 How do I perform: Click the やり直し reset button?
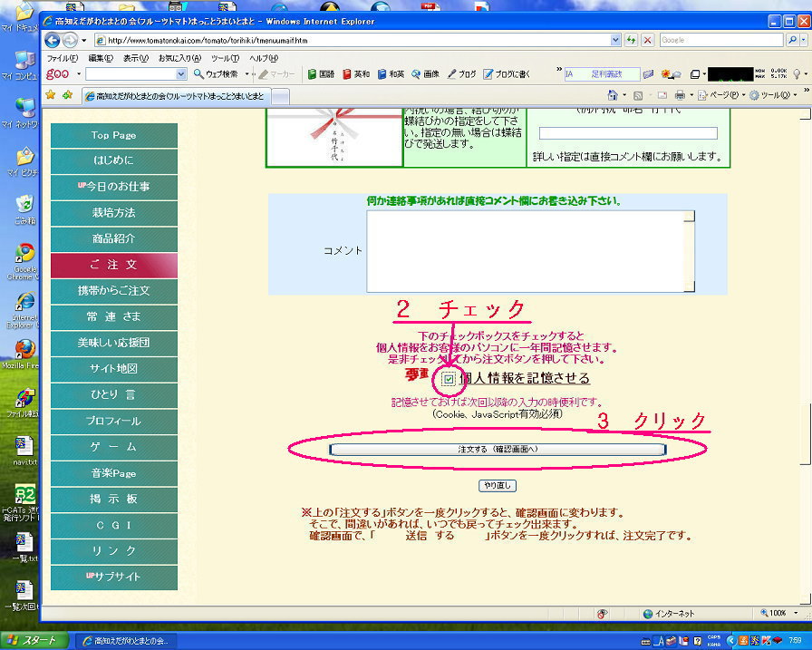click(498, 486)
